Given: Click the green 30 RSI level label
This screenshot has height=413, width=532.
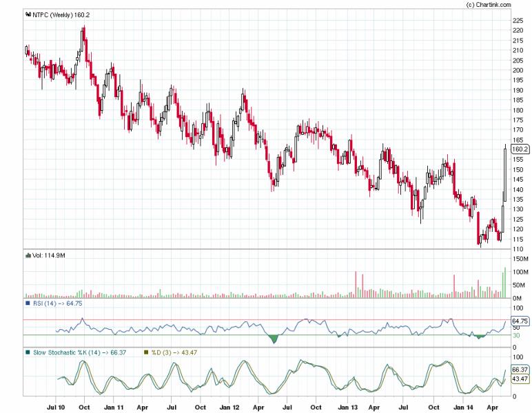Looking at the screenshot, I should [x=516, y=335].
